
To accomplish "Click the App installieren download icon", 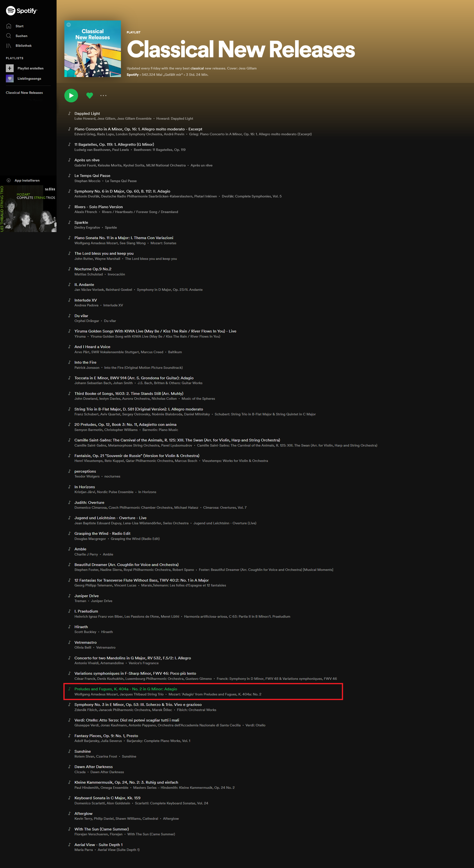I will (x=9, y=180).
